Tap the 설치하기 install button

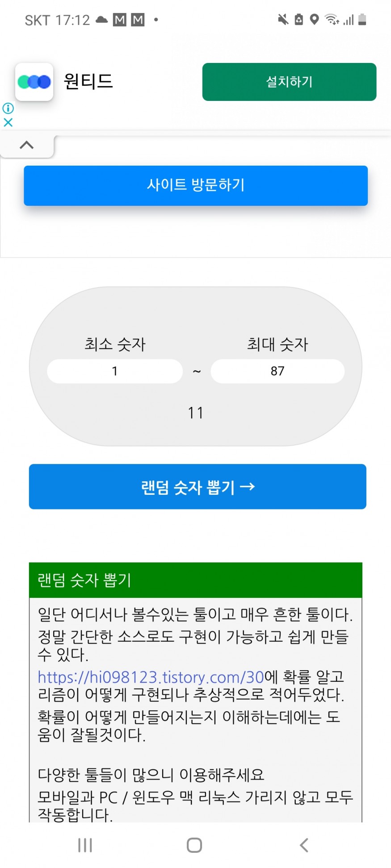coord(289,82)
